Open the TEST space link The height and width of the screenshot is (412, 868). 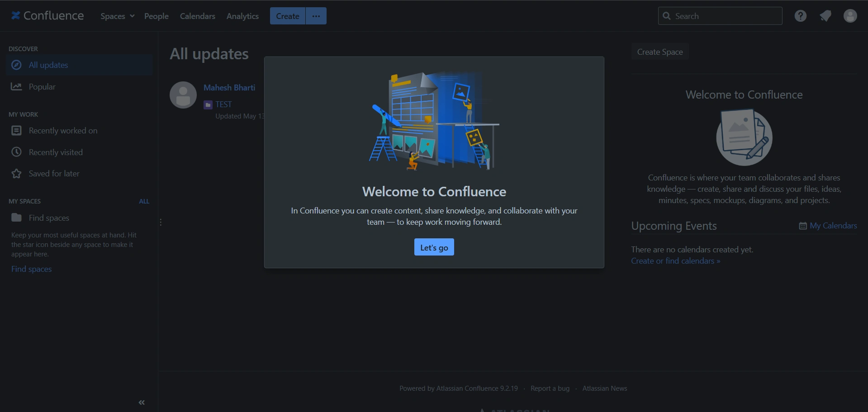[x=223, y=104]
